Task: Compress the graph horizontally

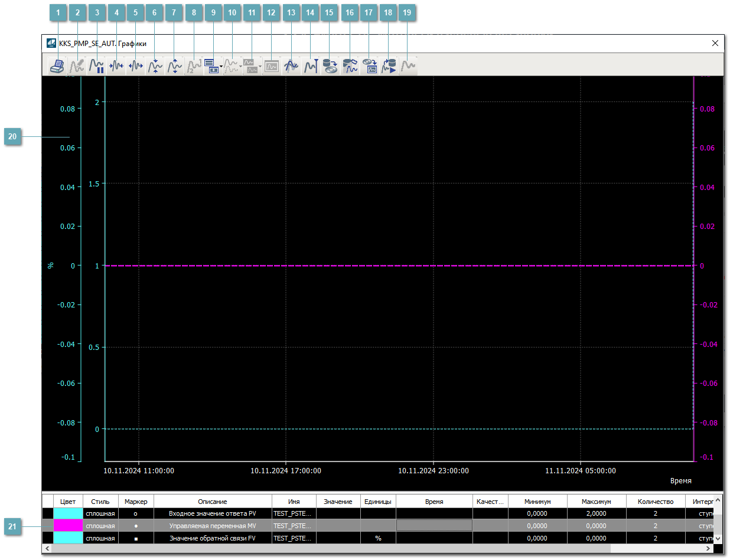Action: click(x=116, y=66)
